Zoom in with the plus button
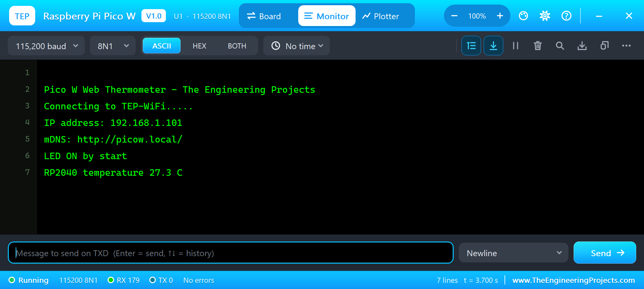This screenshot has width=644, height=289. (500, 16)
